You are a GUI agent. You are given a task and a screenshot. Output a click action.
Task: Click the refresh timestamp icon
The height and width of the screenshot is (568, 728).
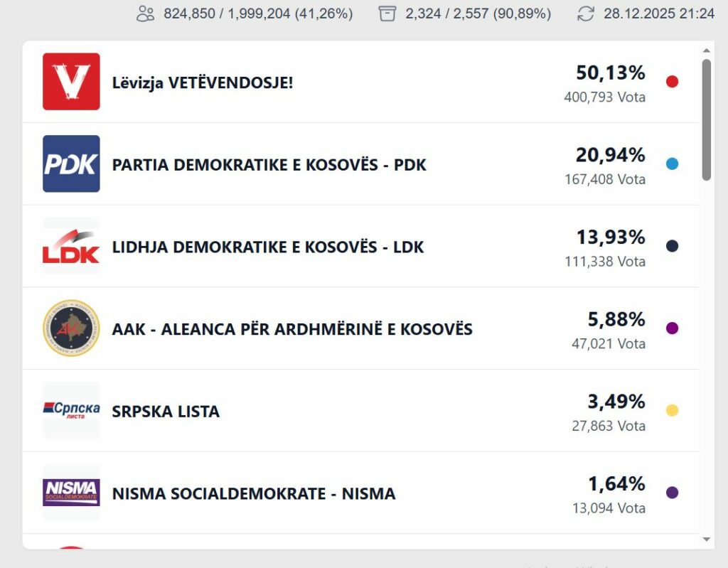pyautogui.click(x=586, y=14)
